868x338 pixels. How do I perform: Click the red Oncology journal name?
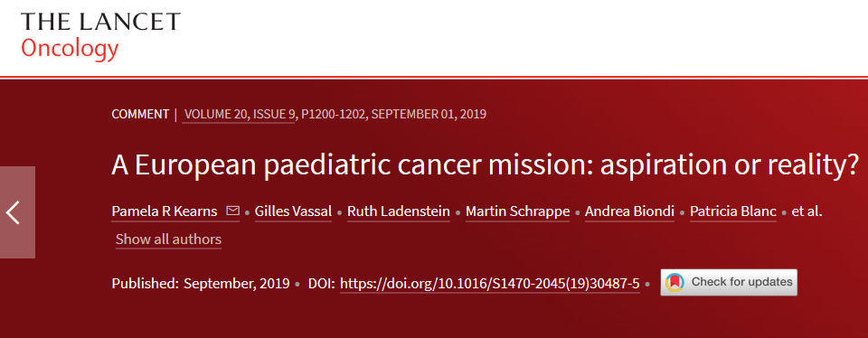click(x=70, y=49)
